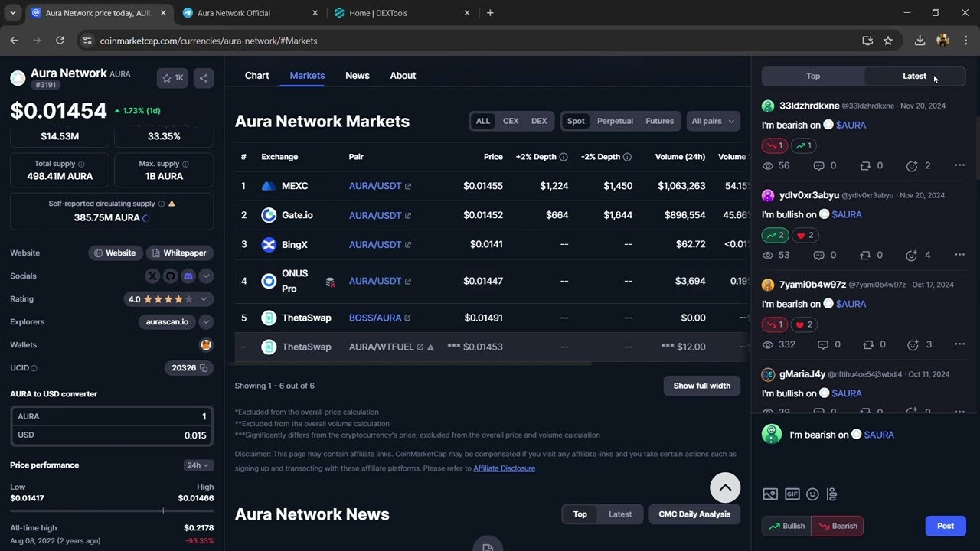
Task: Expand the Socials more chevron
Action: [206, 275]
